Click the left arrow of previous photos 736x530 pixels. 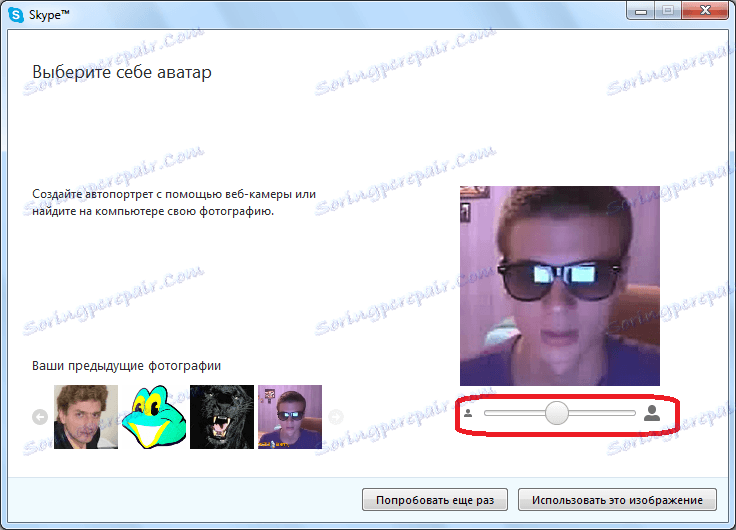[40, 417]
